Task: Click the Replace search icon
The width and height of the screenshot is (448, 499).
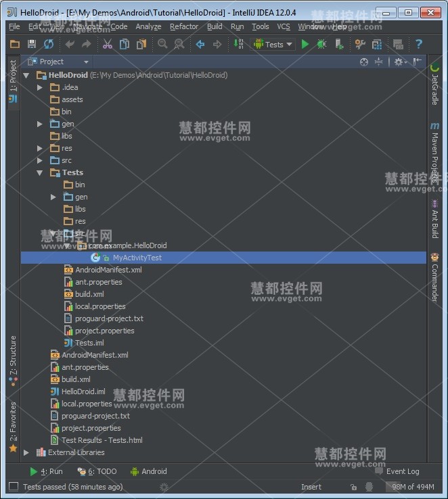Action: 179,44
